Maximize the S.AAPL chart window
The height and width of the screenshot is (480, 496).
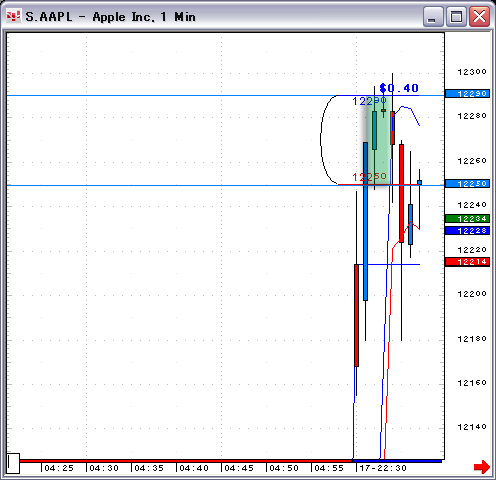[x=456, y=16]
